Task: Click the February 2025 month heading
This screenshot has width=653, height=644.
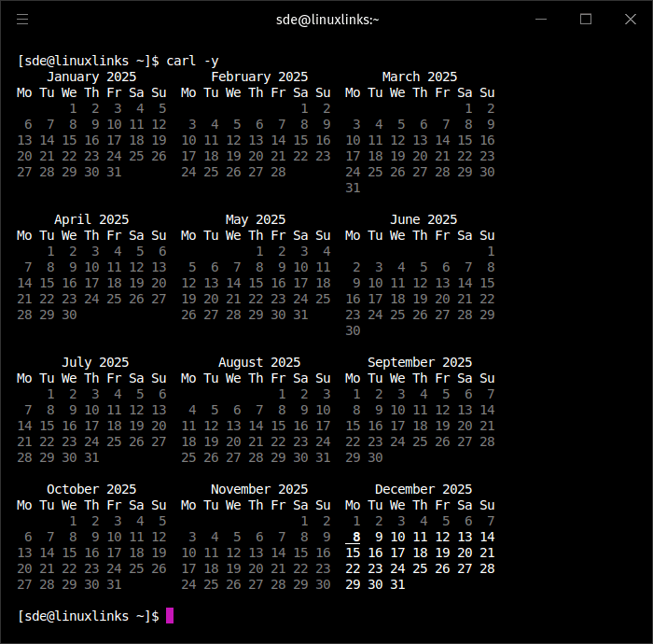Action: pos(259,77)
